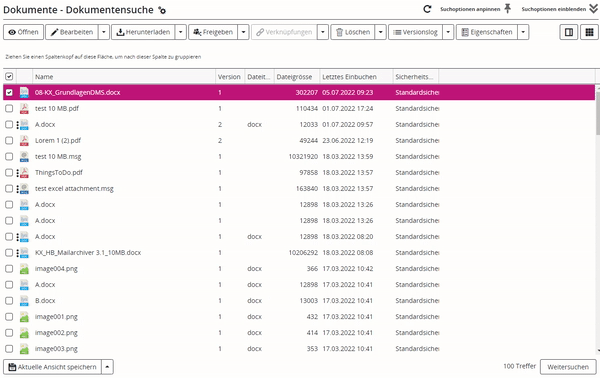Sort by Dateit... column header
This screenshot has height=378, width=600.
(x=259, y=77)
